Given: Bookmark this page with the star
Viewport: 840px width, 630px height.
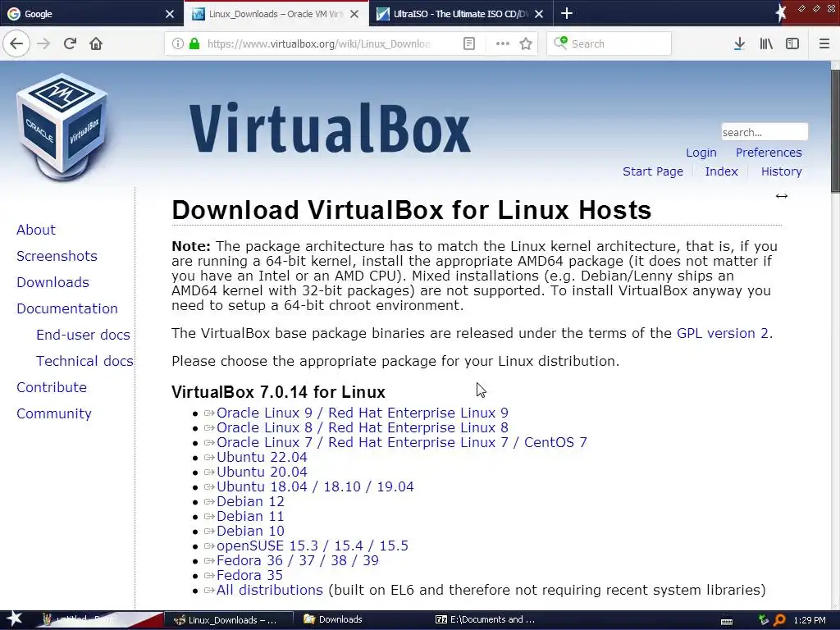Looking at the screenshot, I should point(526,43).
